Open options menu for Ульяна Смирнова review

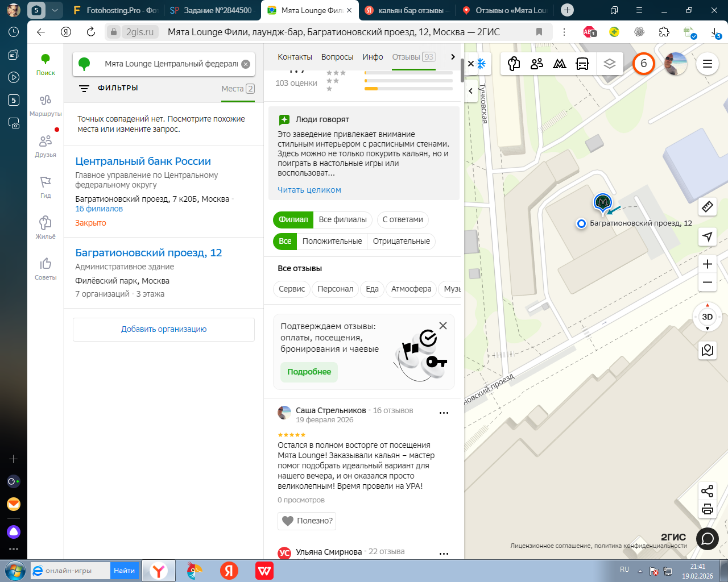[444, 554]
